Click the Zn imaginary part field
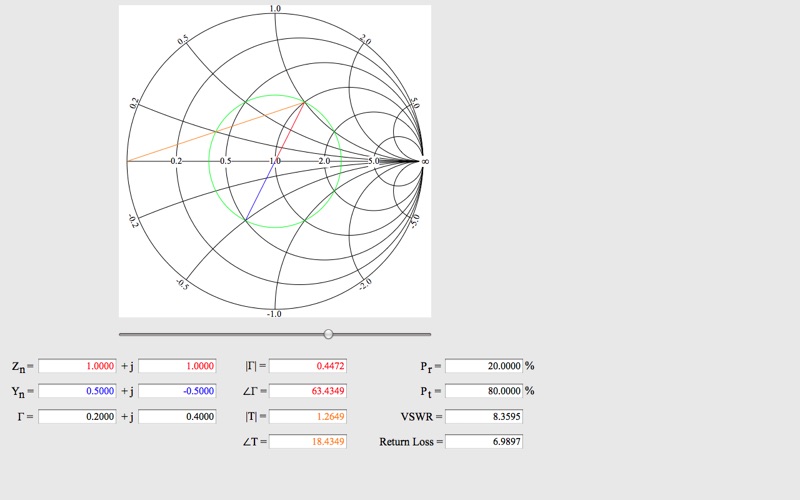800x500 pixels. coord(177,366)
